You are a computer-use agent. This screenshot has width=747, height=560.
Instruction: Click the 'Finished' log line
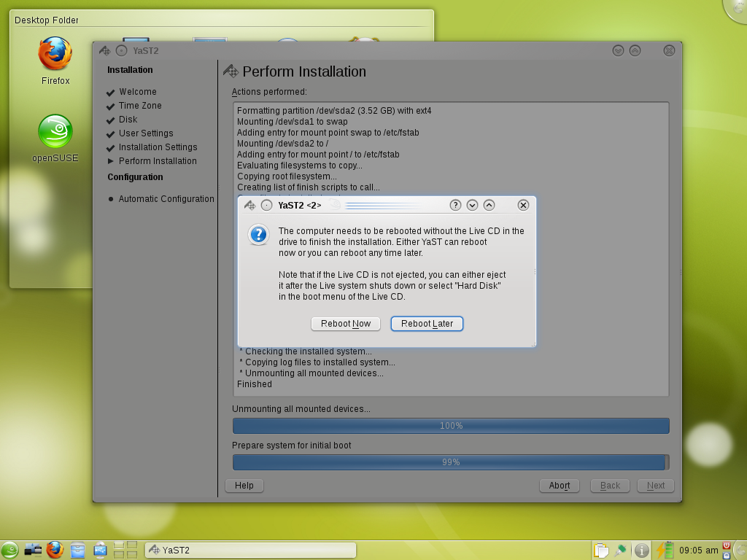tap(255, 384)
